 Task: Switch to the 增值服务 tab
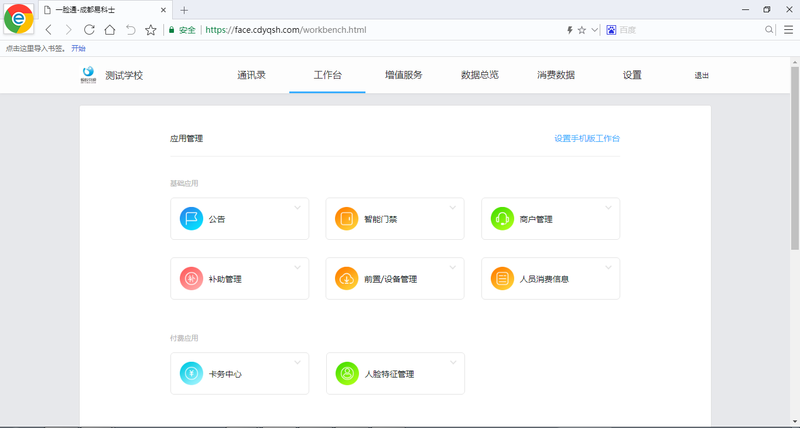point(403,75)
